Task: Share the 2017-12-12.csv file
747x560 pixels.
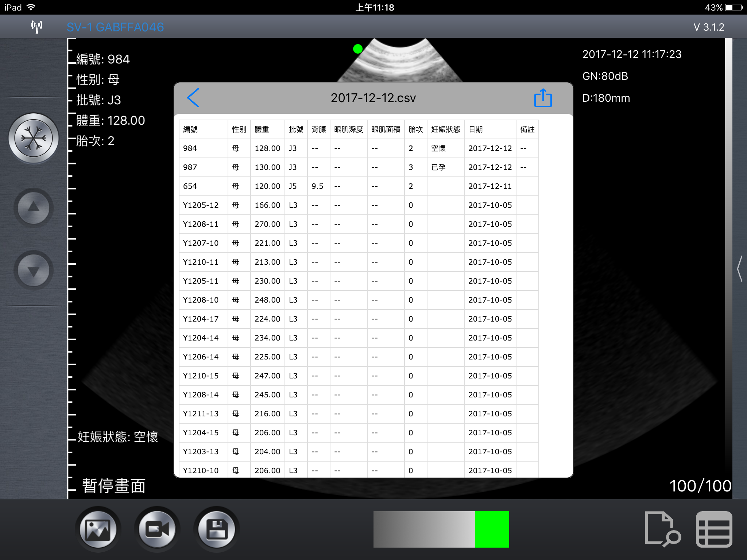Action: 543,98
